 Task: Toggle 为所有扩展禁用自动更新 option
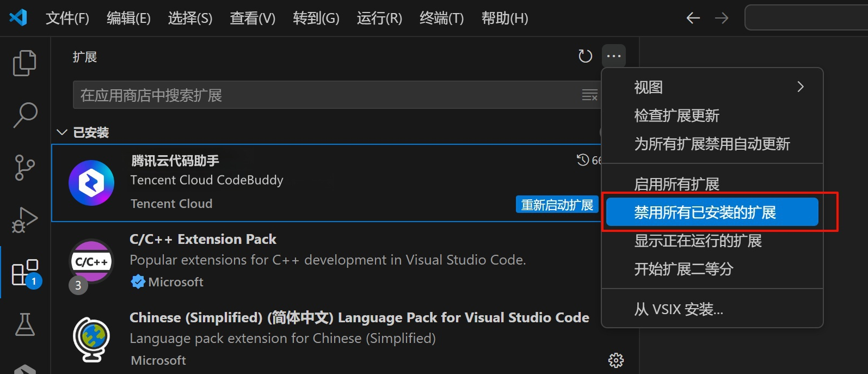pyautogui.click(x=712, y=144)
